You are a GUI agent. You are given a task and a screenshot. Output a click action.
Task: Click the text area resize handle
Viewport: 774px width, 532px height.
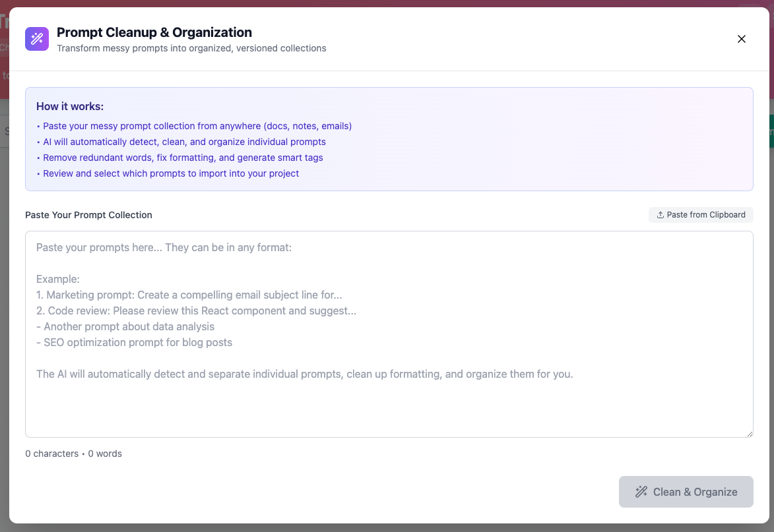(x=749, y=433)
